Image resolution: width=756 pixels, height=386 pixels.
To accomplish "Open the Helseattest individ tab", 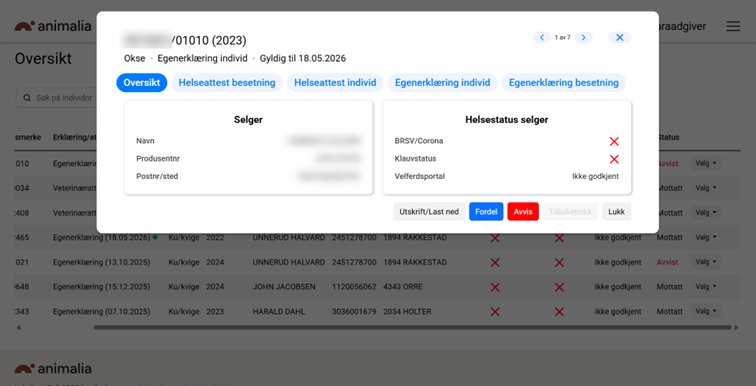I will pyautogui.click(x=335, y=83).
